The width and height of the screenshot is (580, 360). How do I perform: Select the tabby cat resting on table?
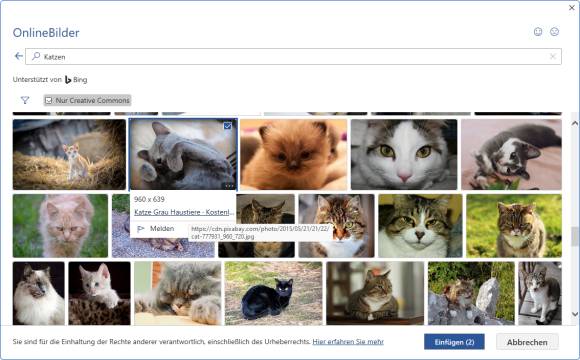pyautogui.click(x=375, y=293)
